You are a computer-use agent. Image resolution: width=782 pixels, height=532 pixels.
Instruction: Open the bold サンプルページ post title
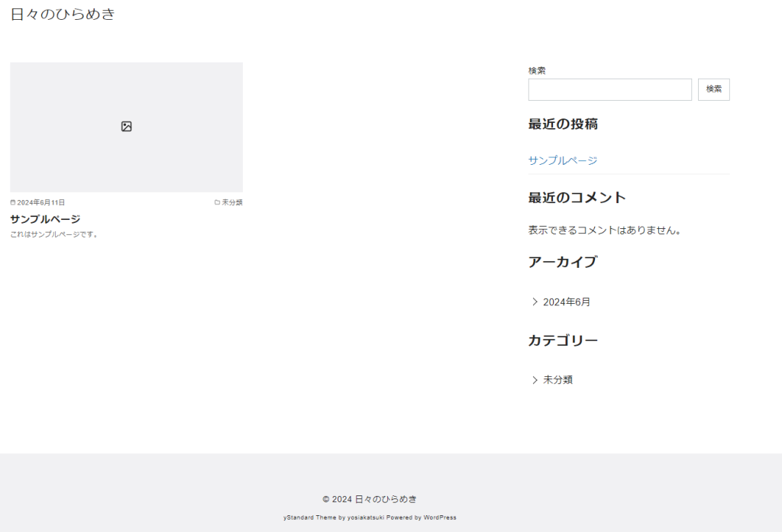click(45, 219)
